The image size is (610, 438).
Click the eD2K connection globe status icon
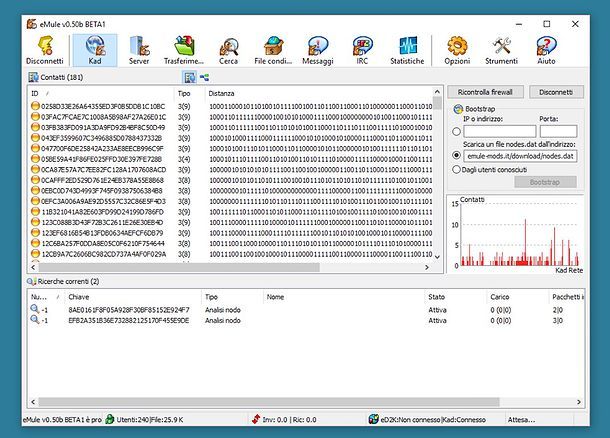(374, 419)
